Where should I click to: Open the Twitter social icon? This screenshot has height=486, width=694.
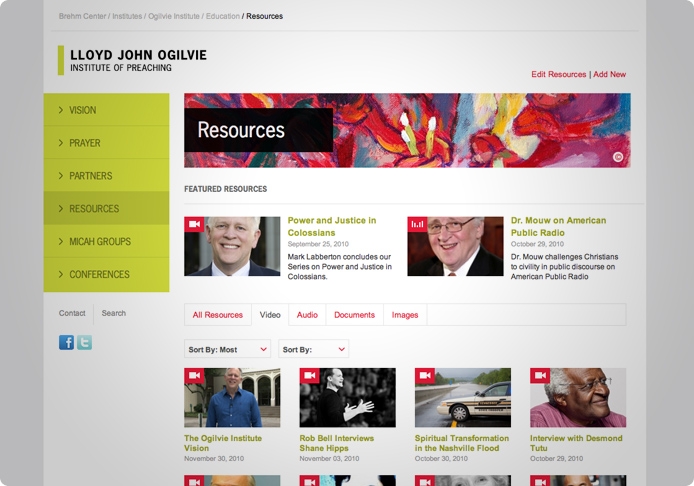click(85, 343)
